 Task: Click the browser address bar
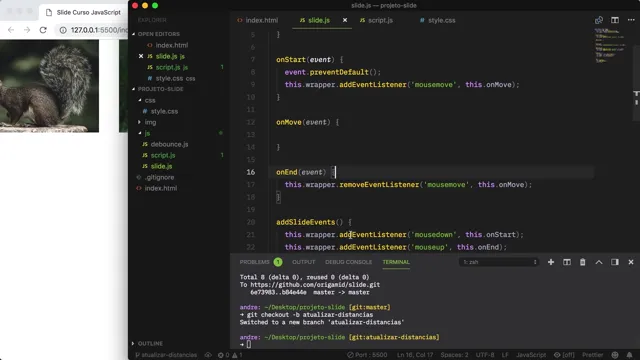[x=93, y=30]
